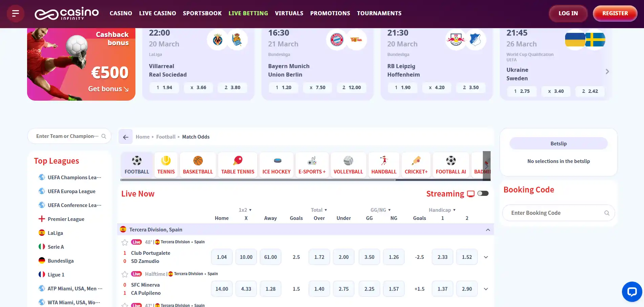Click the Register button
This screenshot has height=307, width=644.
point(615,14)
